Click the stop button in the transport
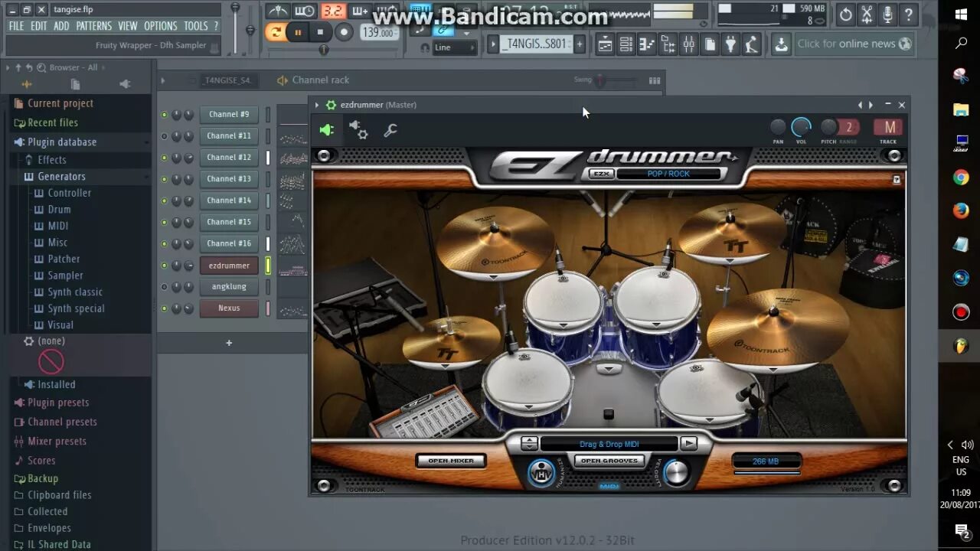 click(320, 32)
